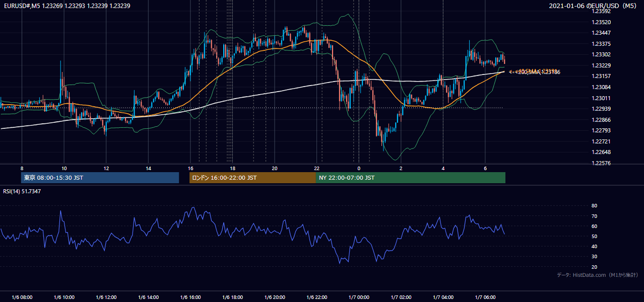Click RSI scale level 40
This screenshot has width=644, height=302.
[x=594, y=246]
